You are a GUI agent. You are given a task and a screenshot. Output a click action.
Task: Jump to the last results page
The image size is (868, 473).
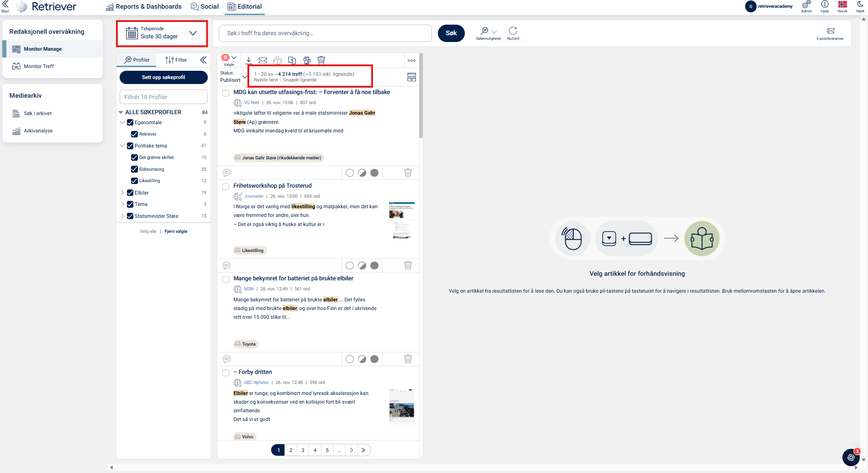click(363, 450)
